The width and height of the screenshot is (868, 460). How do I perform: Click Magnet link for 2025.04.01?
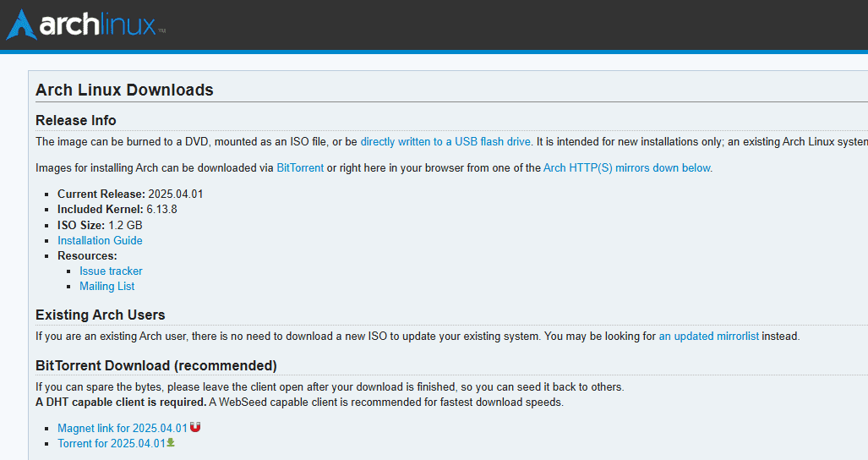click(x=123, y=428)
